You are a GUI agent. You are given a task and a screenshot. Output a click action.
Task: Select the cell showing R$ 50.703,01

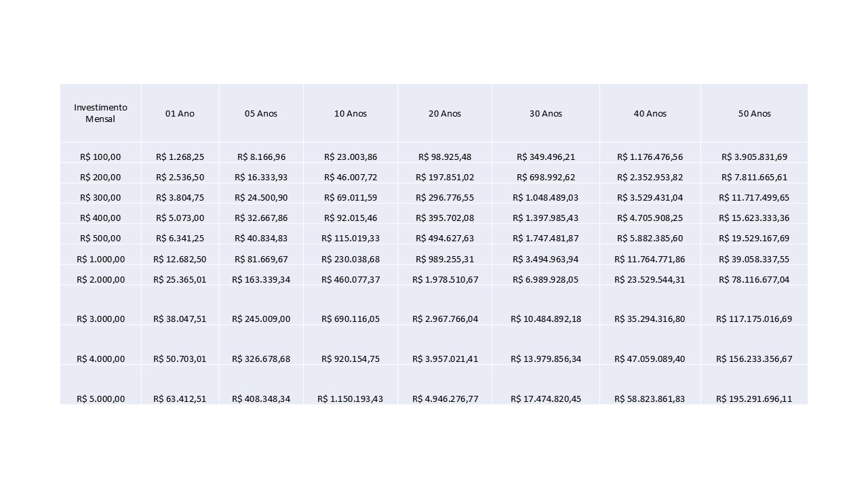180,359
